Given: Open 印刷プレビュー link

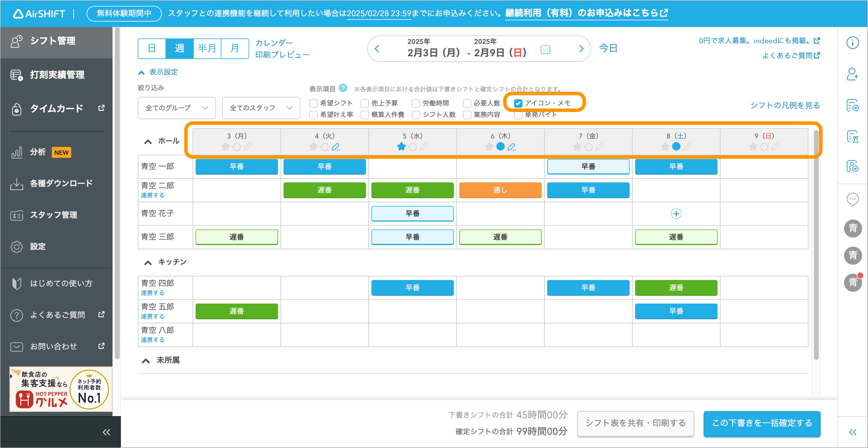Looking at the screenshot, I should pos(282,55).
